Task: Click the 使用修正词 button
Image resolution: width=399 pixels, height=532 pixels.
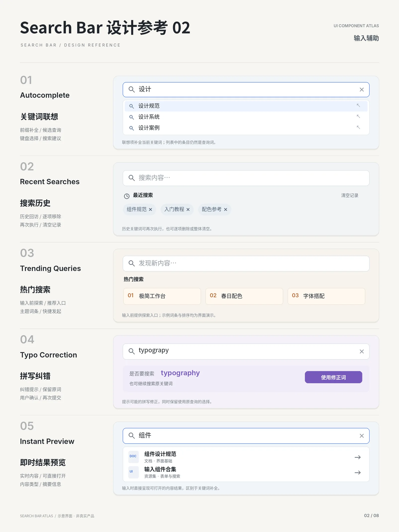Action: [333, 377]
